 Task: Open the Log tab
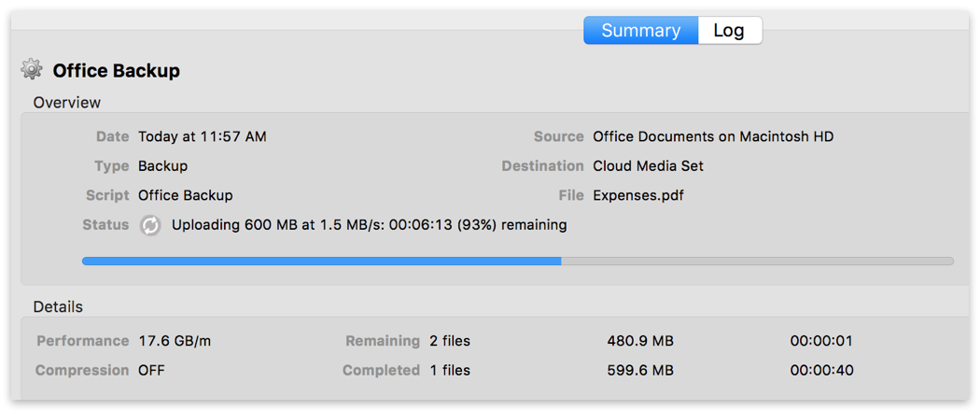729,30
